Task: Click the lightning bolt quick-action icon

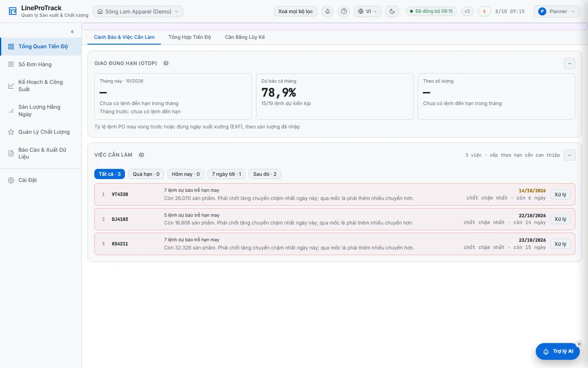Action: tap(484, 11)
